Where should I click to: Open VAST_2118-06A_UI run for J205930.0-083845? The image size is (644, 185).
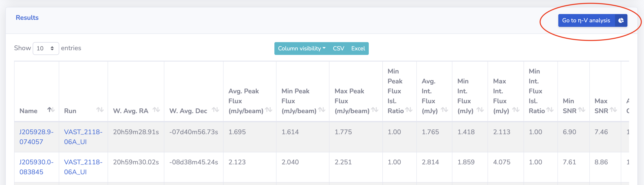pos(83,167)
